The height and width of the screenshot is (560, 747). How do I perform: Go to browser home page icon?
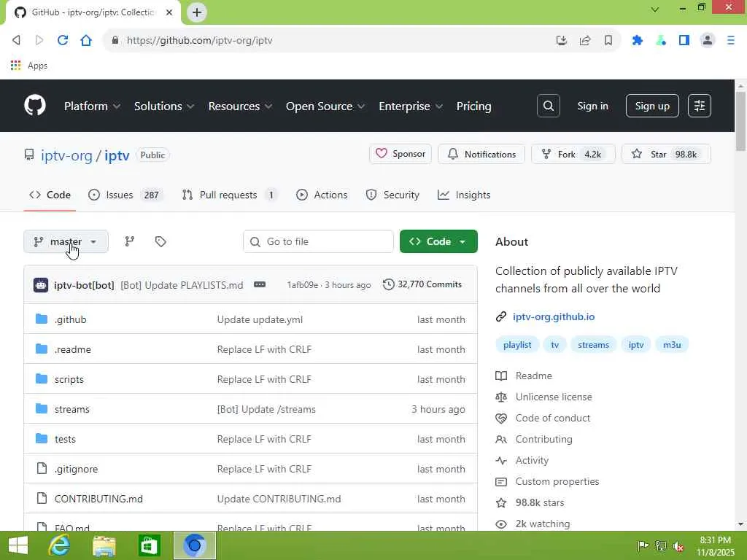click(86, 41)
